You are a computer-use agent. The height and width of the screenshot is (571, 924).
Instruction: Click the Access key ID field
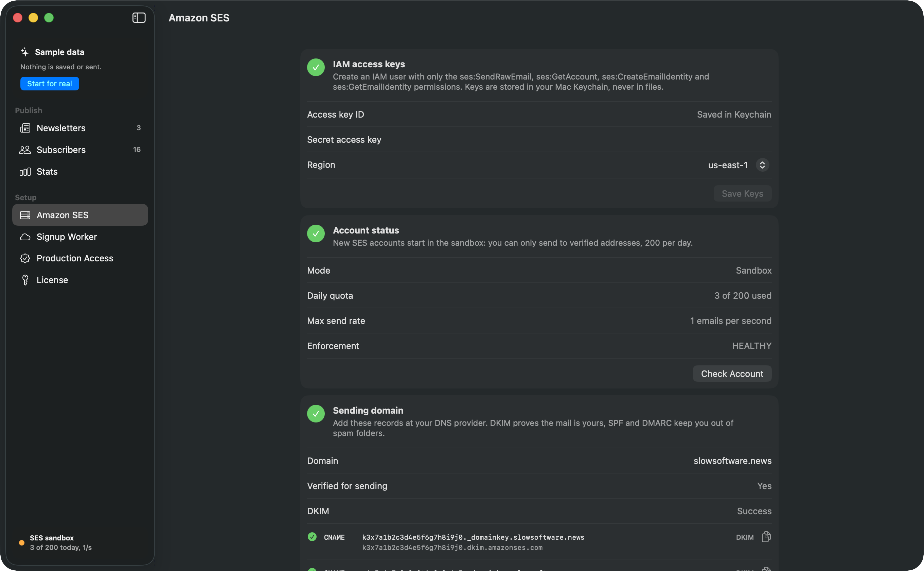pos(539,115)
